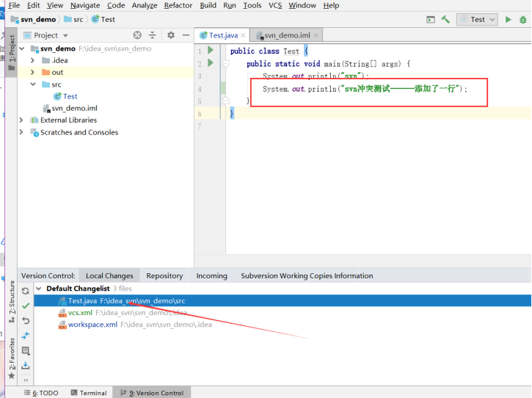The image size is (532, 398).
Task: Locate current file with crosshair icon
Action: pos(137,35)
